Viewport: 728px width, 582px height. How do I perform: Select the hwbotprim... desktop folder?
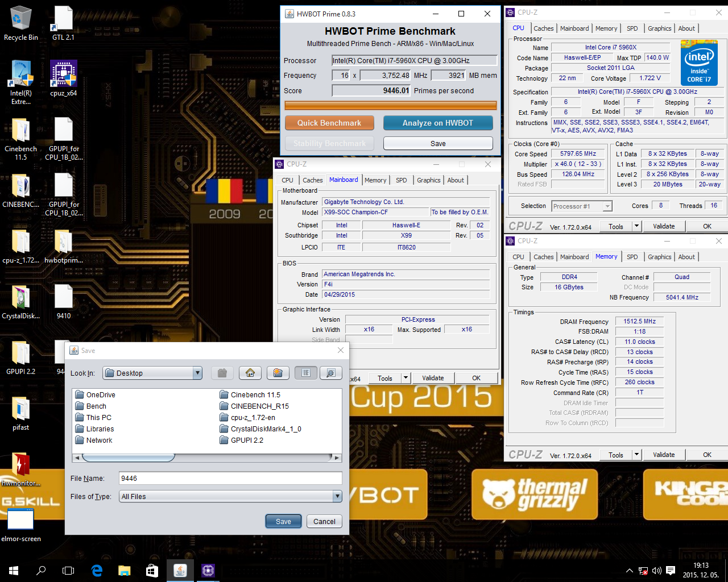point(63,247)
